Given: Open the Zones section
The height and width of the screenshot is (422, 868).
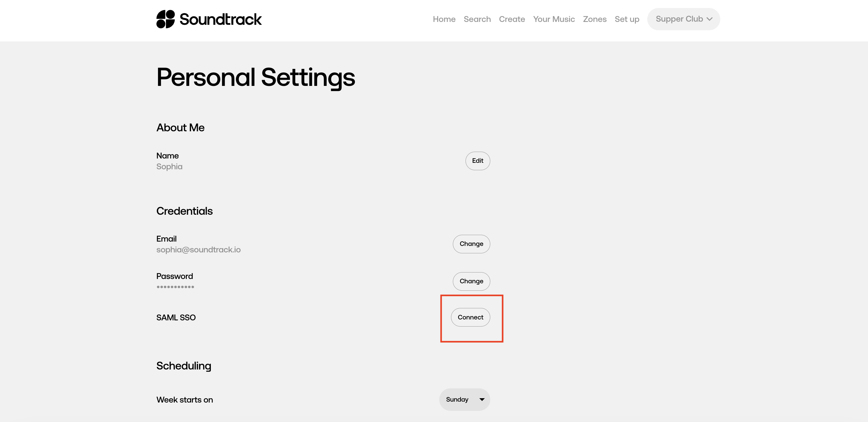Looking at the screenshot, I should pyautogui.click(x=594, y=19).
